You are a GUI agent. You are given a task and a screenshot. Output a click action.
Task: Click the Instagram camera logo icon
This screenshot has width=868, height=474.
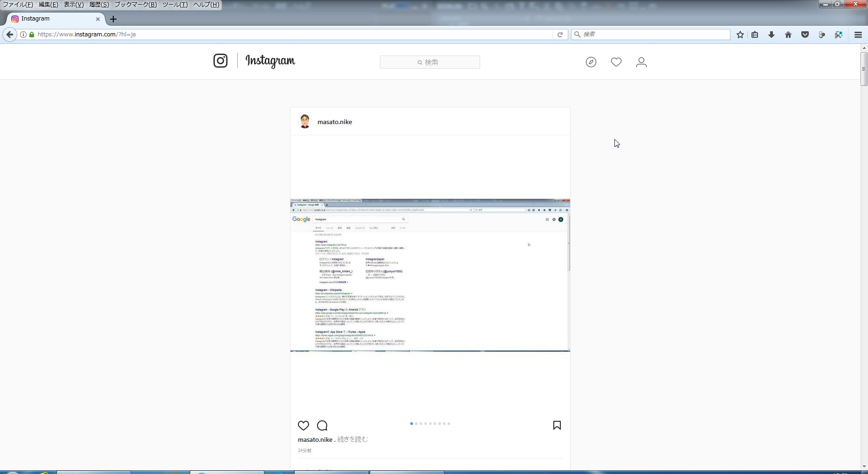click(220, 61)
